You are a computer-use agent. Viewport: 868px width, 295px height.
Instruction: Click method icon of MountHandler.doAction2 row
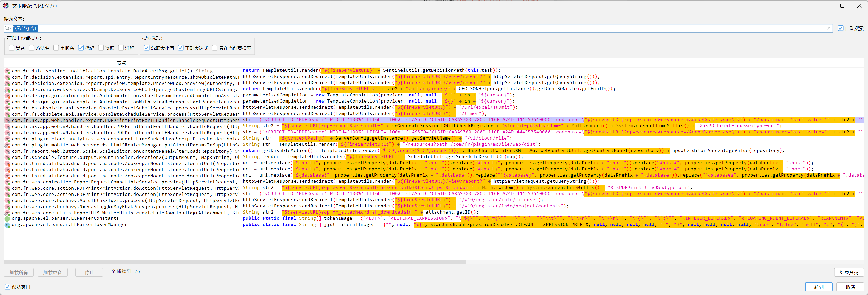click(7, 157)
